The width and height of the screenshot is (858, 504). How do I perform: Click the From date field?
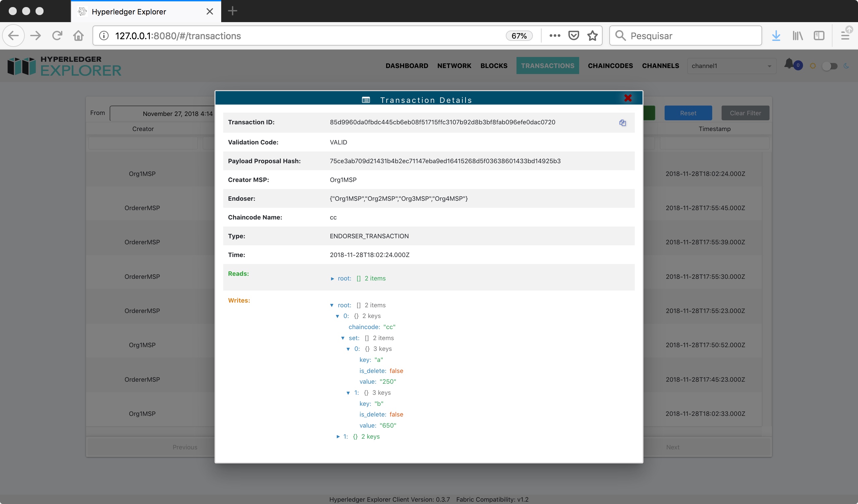162,113
